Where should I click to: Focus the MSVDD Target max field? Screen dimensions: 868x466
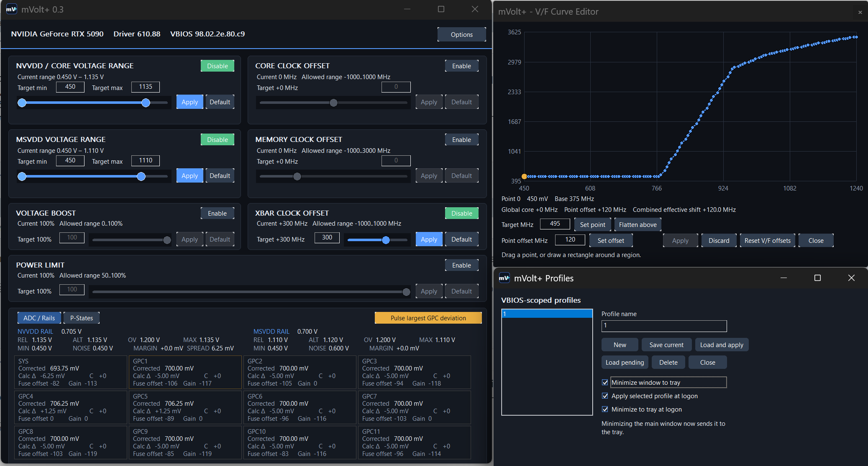146,160
